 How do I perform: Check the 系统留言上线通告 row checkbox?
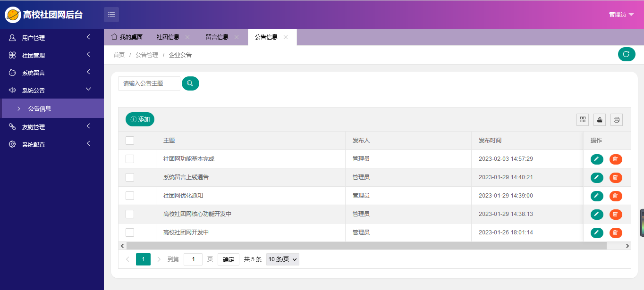pos(130,177)
